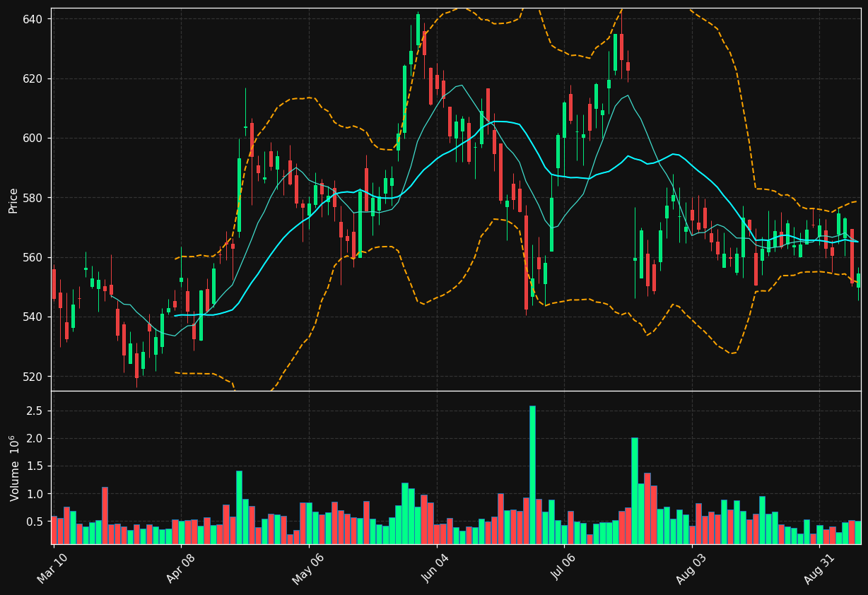This screenshot has height=595, width=868.
Task: Select the 520 price tick label
Action: (x=34, y=376)
